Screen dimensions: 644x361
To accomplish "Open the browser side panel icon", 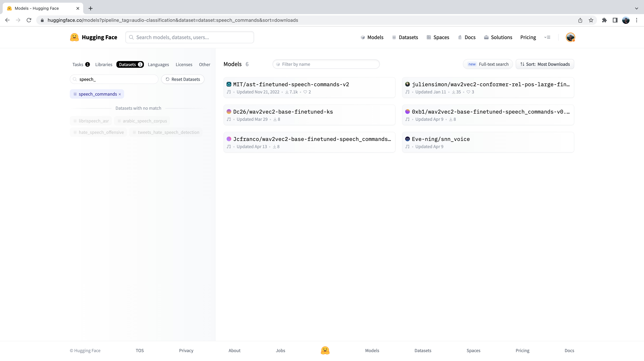I will tap(615, 20).
